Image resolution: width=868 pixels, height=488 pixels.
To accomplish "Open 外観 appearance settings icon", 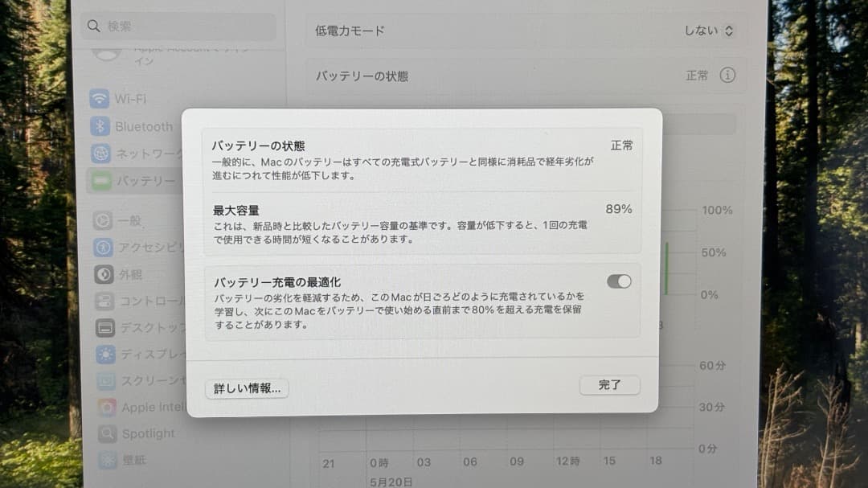I will 105,274.
